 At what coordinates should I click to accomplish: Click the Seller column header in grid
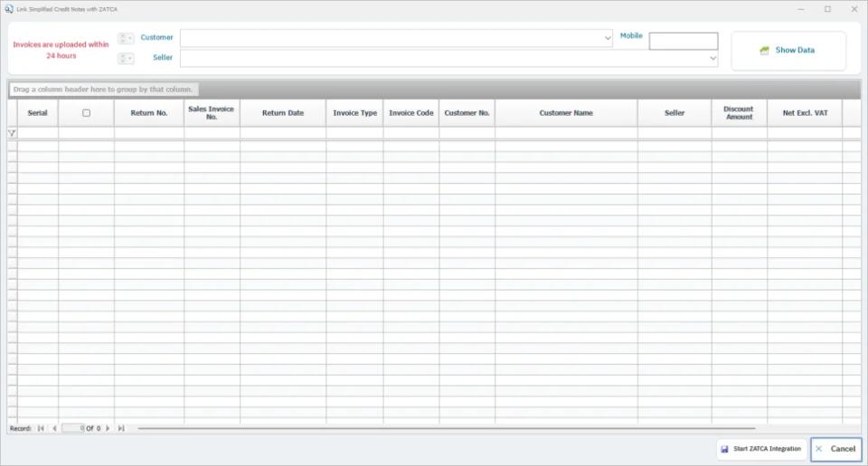point(675,113)
